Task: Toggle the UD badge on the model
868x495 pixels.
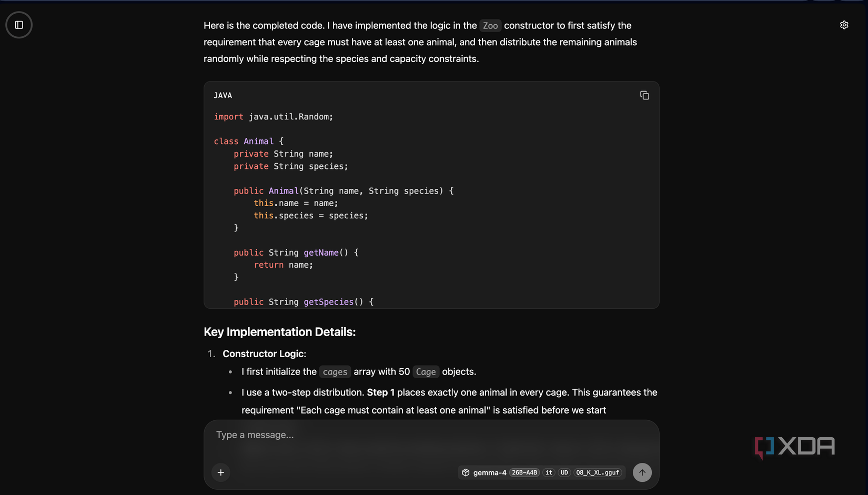Action: [x=564, y=472]
